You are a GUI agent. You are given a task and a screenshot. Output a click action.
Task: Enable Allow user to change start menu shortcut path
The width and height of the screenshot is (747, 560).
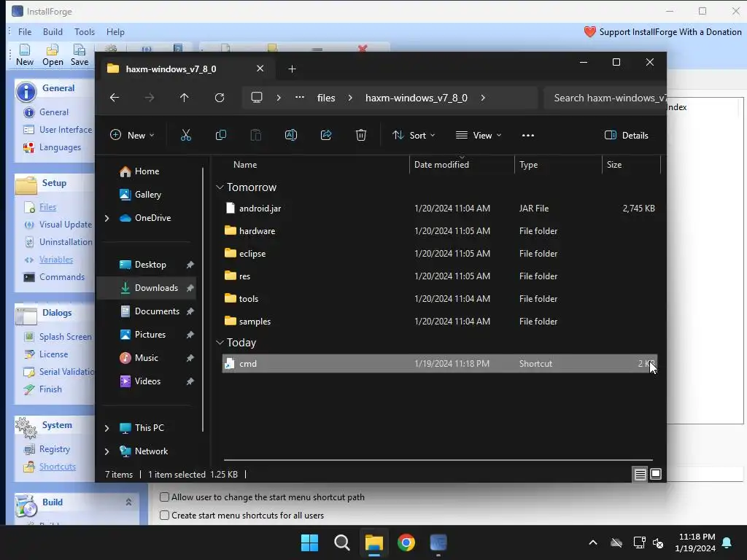click(164, 497)
